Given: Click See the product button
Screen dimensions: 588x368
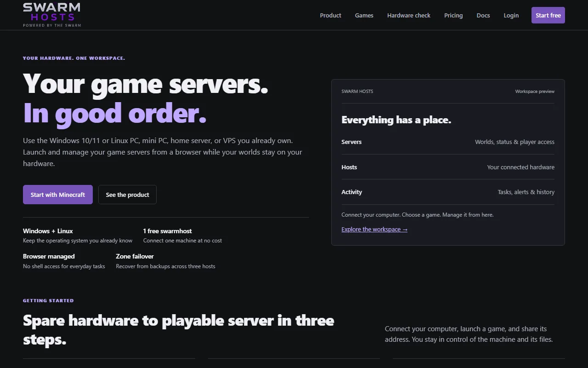Looking at the screenshot, I should [x=127, y=195].
